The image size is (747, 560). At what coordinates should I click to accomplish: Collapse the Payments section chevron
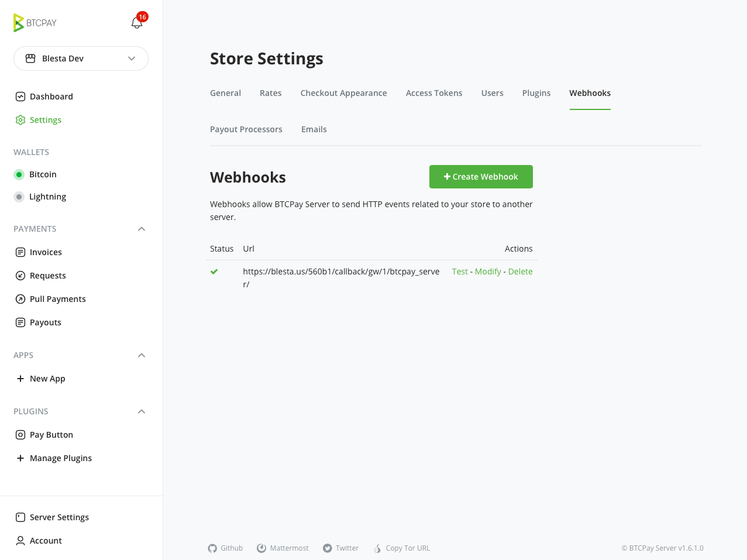coord(142,229)
